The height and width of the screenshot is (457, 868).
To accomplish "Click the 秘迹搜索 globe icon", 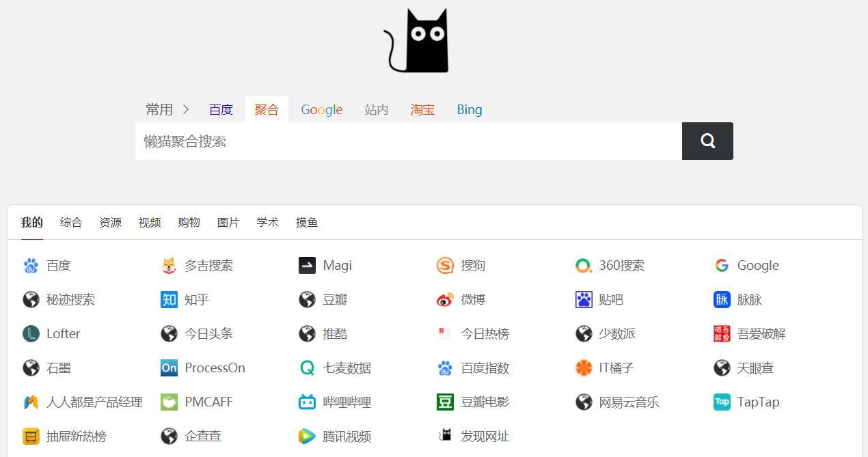I will tap(31, 299).
